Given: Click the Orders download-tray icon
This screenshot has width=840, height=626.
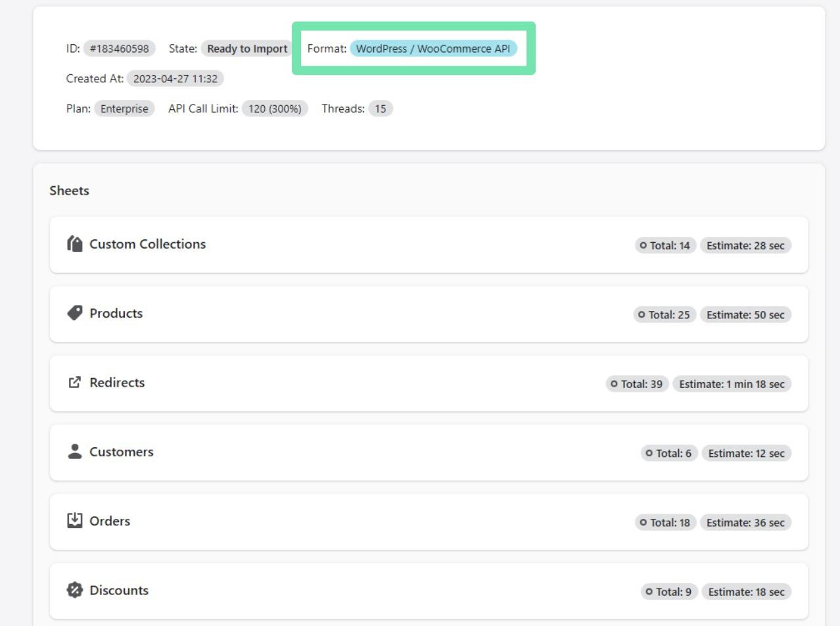Looking at the screenshot, I should (74, 521).
